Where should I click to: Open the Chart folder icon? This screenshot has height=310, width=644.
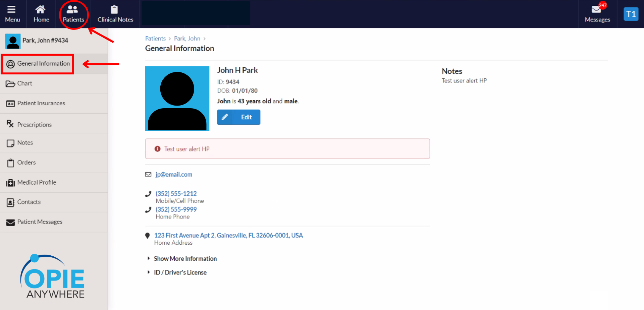coord(10,83)
